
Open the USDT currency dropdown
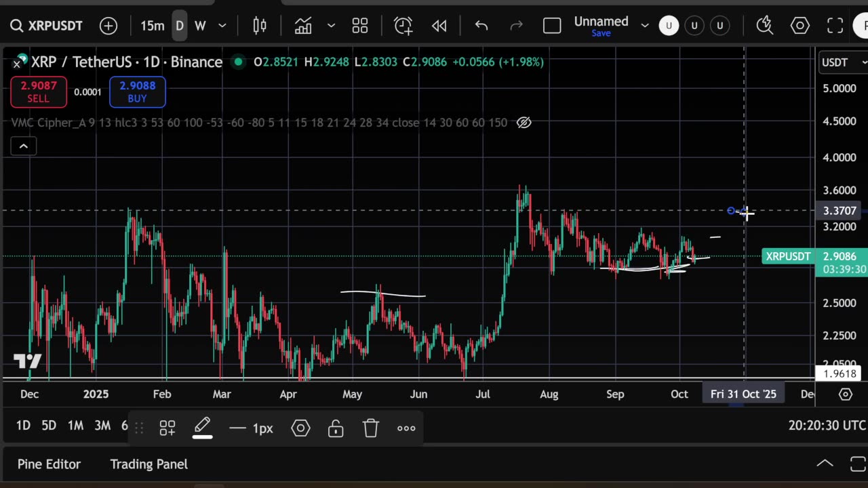point(843,62)
